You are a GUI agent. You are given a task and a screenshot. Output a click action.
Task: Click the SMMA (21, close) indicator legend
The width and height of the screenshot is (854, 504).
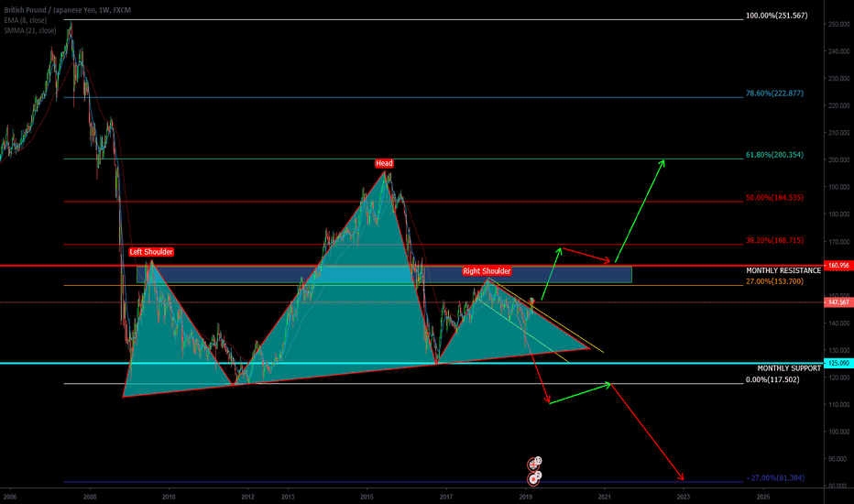point(29,30)
